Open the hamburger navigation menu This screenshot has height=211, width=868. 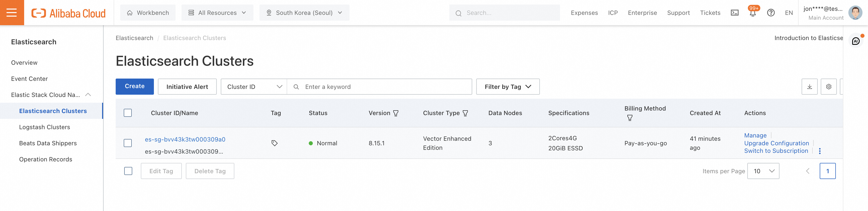(12, 13)
